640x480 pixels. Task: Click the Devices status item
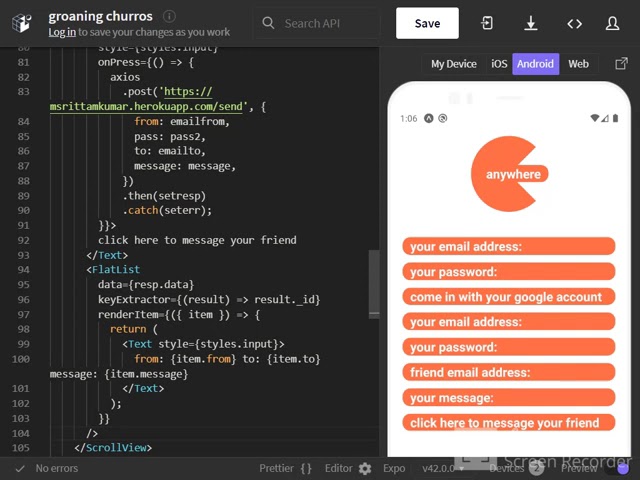[x=516, y=468]
